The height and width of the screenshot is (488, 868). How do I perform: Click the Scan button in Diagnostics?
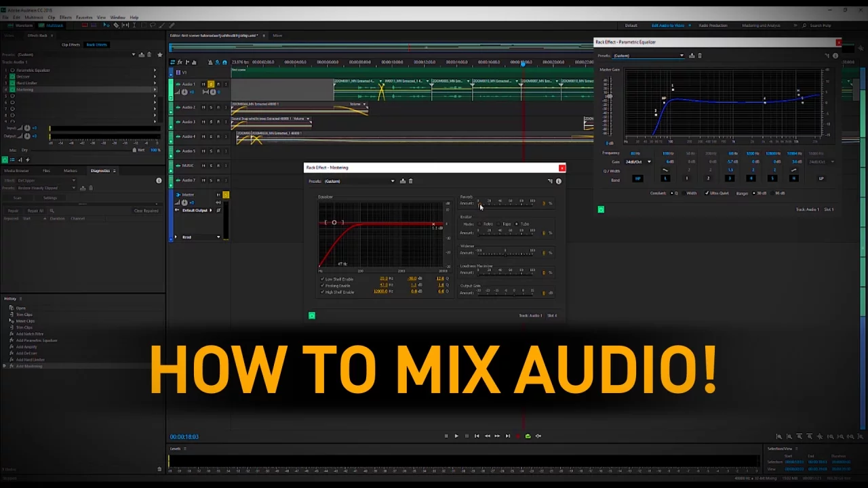pyautogui.click(x=17, y=198)
